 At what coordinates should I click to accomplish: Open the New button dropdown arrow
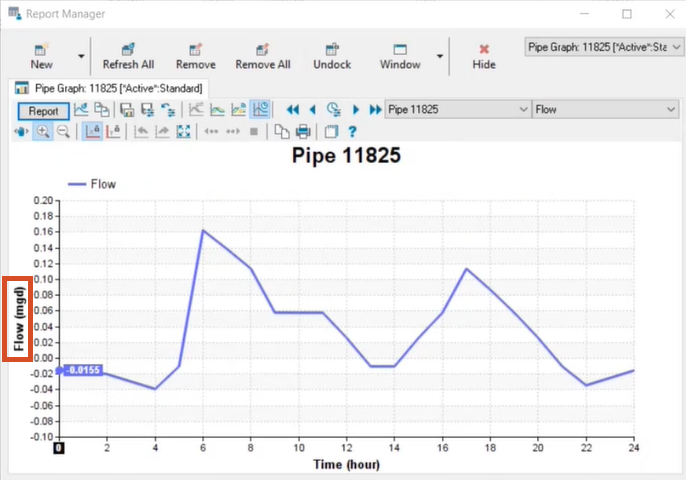tap(81, 56)
